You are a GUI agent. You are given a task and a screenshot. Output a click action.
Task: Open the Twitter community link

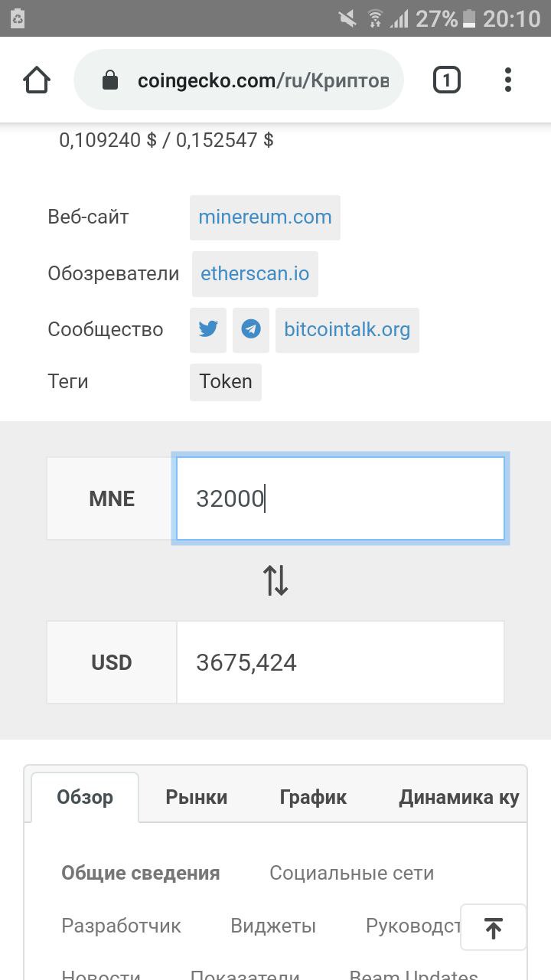(208, 330)
